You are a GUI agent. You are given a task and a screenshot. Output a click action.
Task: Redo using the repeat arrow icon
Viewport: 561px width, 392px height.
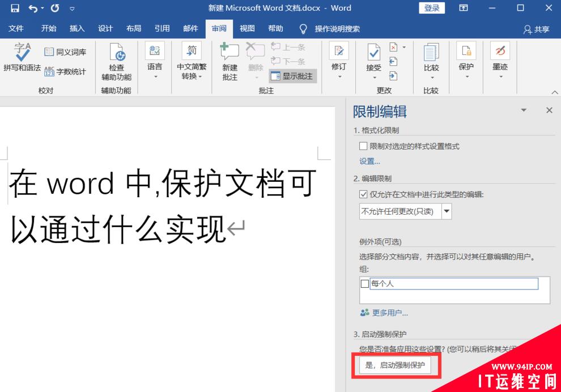pyautogui.click(x=55, y=8)
